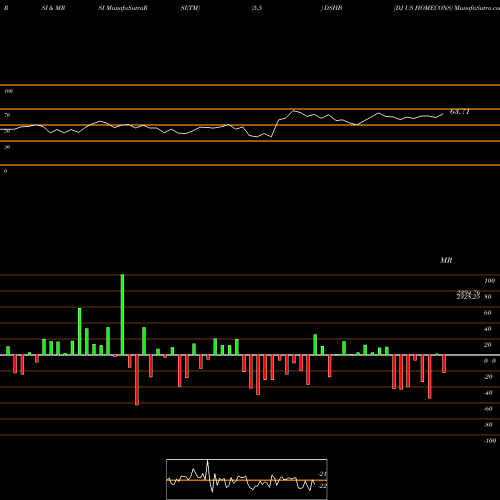
Task: Click the overlapping 2394.76 price label
Action: tap(468, 292)
